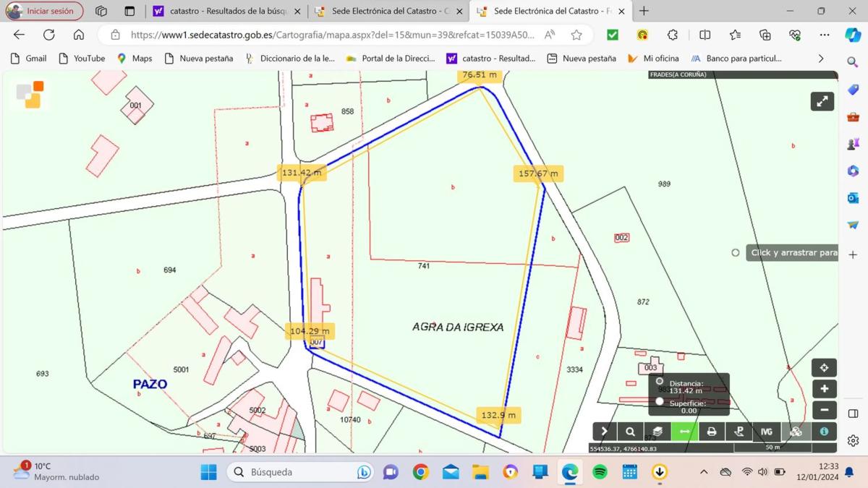Expand map to fullscreen view
This screenshot has height=488, width=868.
click(822, 102)
